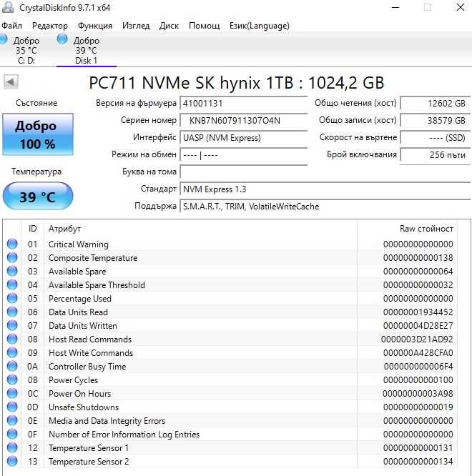Click status orb of Composite Temperature row

pyautogui.click(x=12, y=258)
